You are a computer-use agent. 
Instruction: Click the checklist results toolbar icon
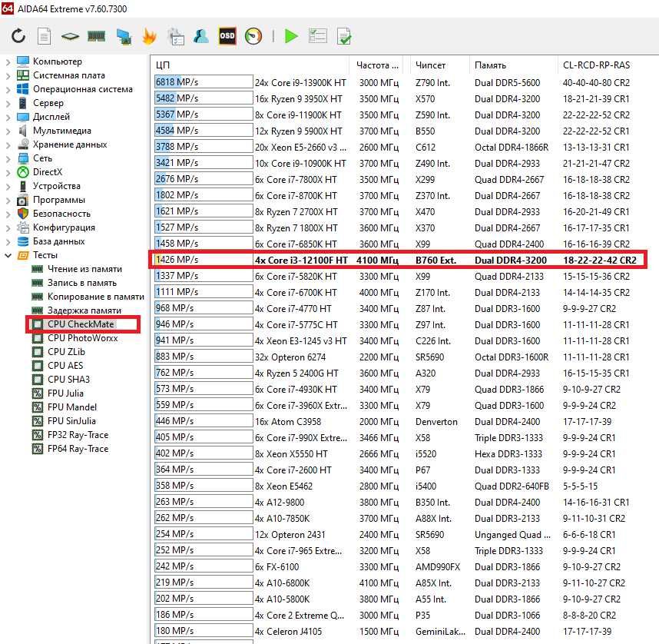coord(318,36)
